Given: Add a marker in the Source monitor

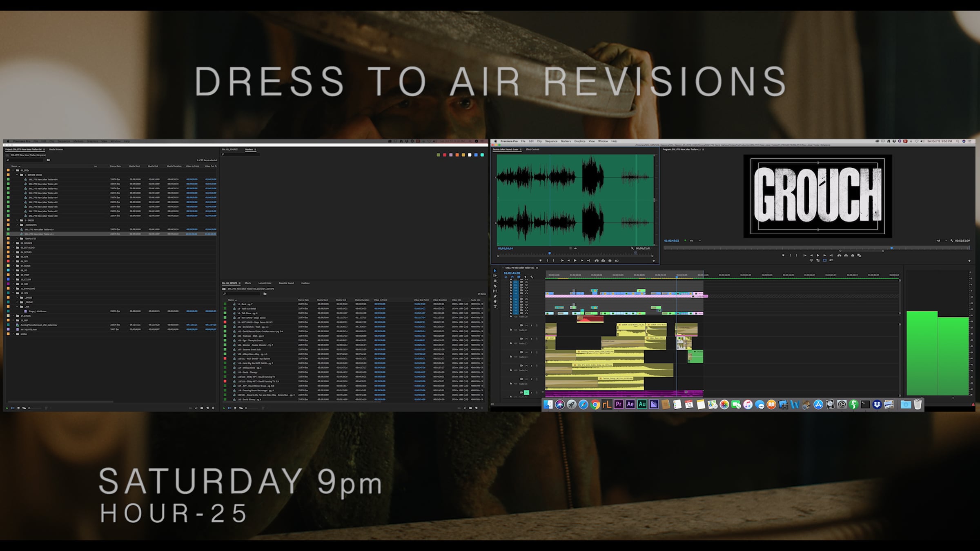Looking at the screenshot, I should click(x=541, y=260).
